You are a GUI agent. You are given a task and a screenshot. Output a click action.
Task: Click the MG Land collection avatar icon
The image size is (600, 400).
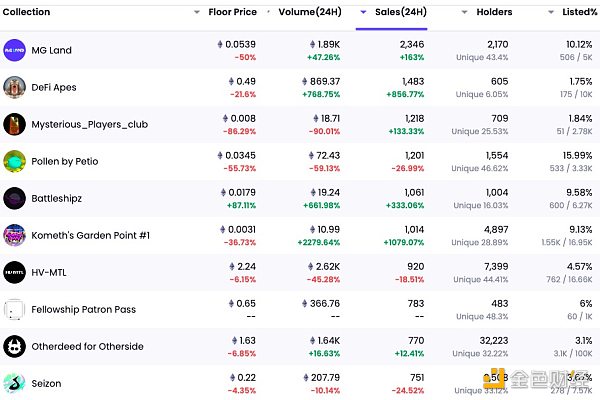15,50
